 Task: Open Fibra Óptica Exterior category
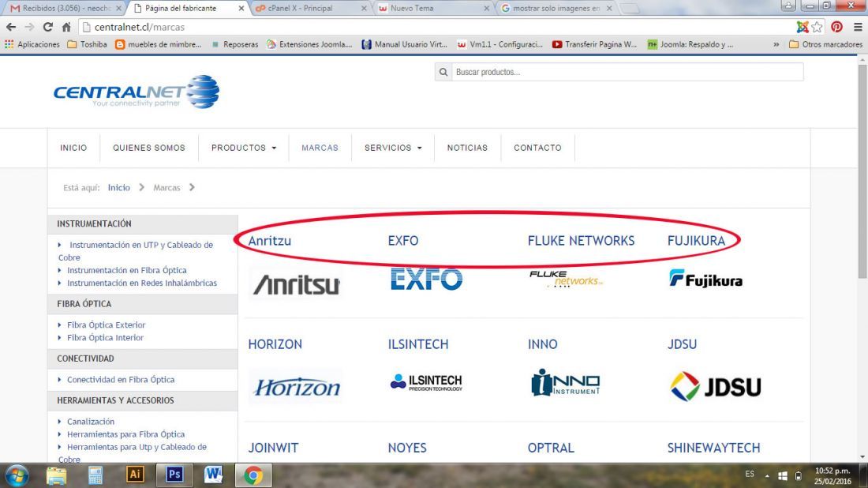click(107, 325)
